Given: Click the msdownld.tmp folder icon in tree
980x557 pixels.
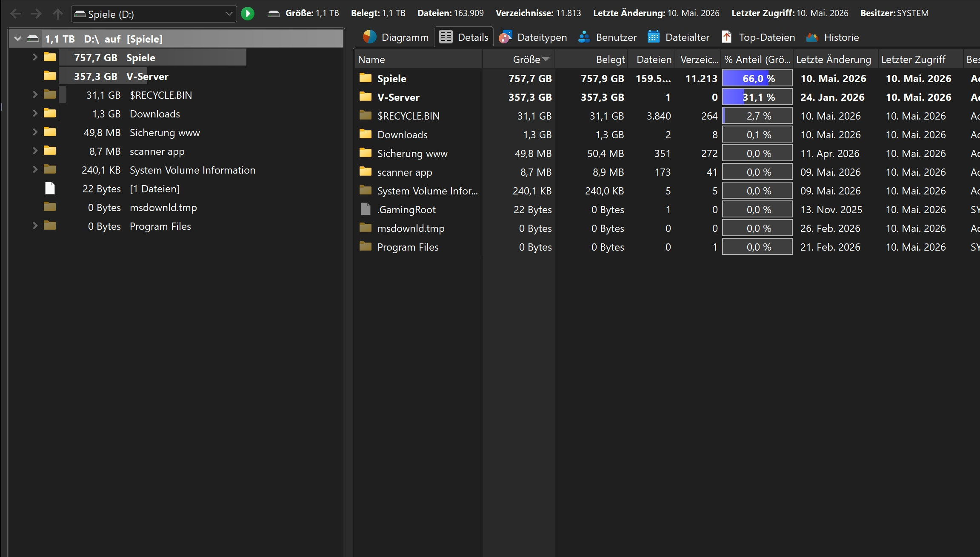Looking at the screenshot, I should point(50,207).
